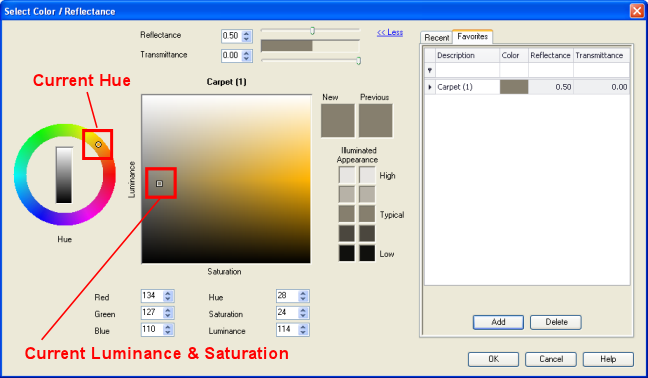The width and height of the screenshot is (648, 378).
Task: Click the Previous color swatch
Action: 376,120
